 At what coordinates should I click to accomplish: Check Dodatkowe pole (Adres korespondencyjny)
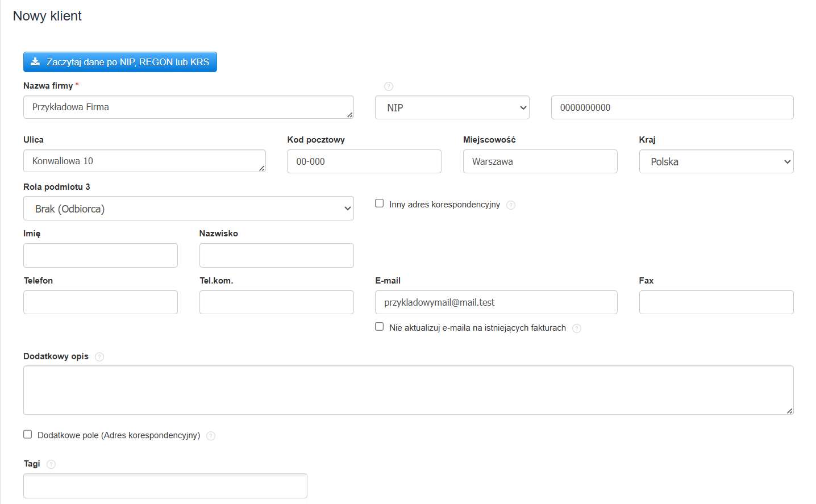(x=27, y=434)
